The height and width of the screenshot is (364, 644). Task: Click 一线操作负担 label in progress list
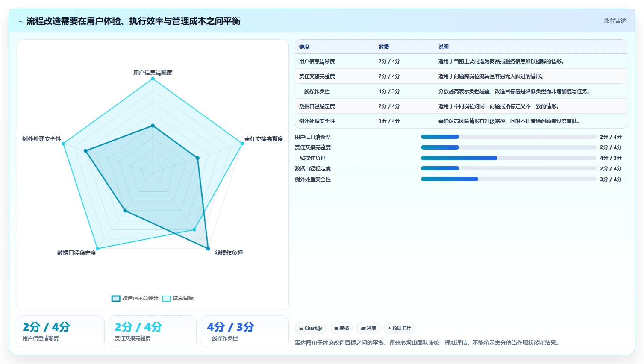pos(310,158)
